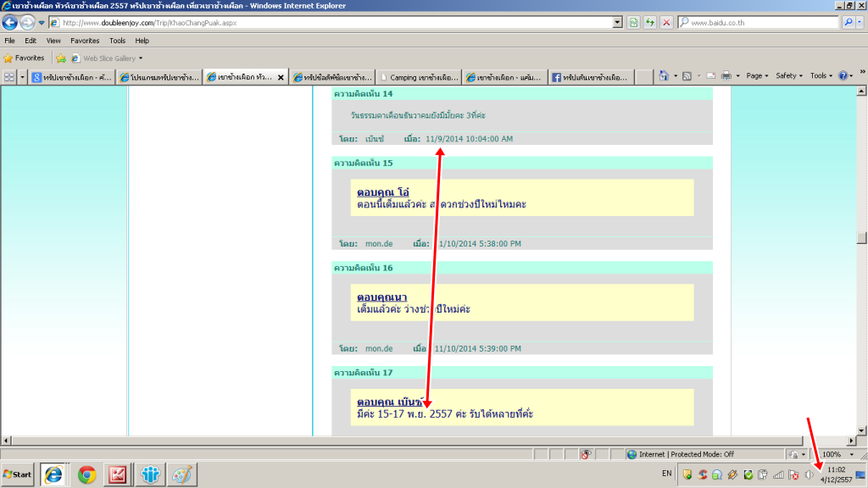Open a new blank tab
Screen dimensions: 868x488
644,77
